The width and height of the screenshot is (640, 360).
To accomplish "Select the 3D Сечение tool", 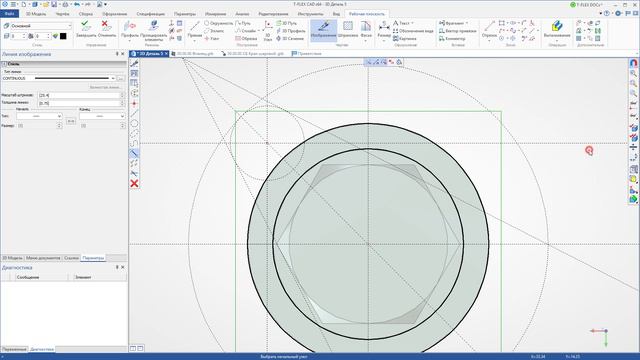I will tap(290, 38).
